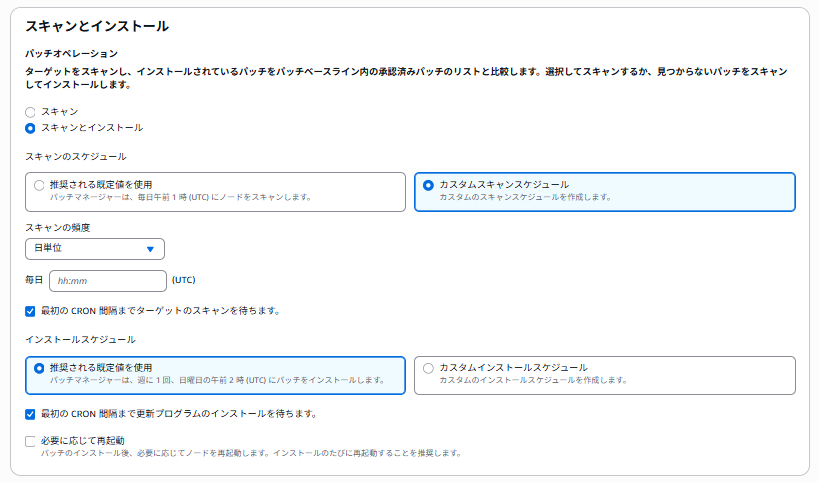Viewport: 818px width, 482px height.
Task: Click the 毎日 label before time input
Action: (x=34, y=281)
